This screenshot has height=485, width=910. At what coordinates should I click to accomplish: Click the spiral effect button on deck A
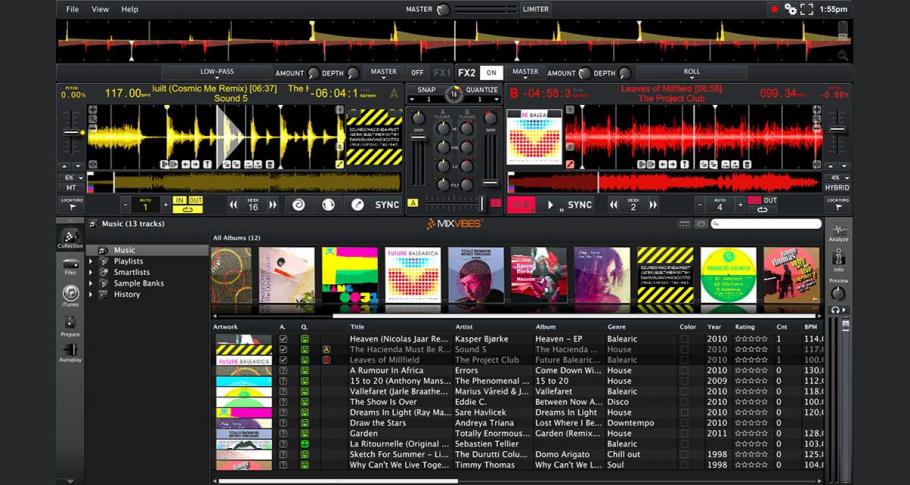point(298,205)
